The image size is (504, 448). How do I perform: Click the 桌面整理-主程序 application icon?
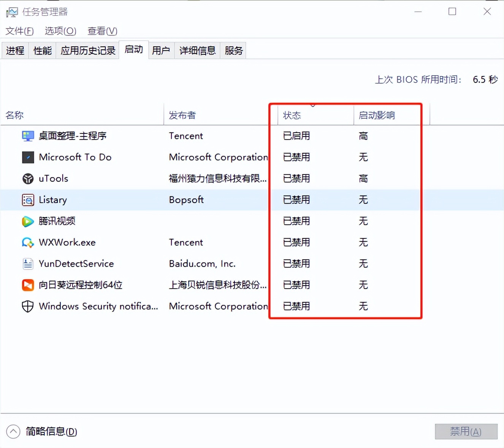pos(28,136)
